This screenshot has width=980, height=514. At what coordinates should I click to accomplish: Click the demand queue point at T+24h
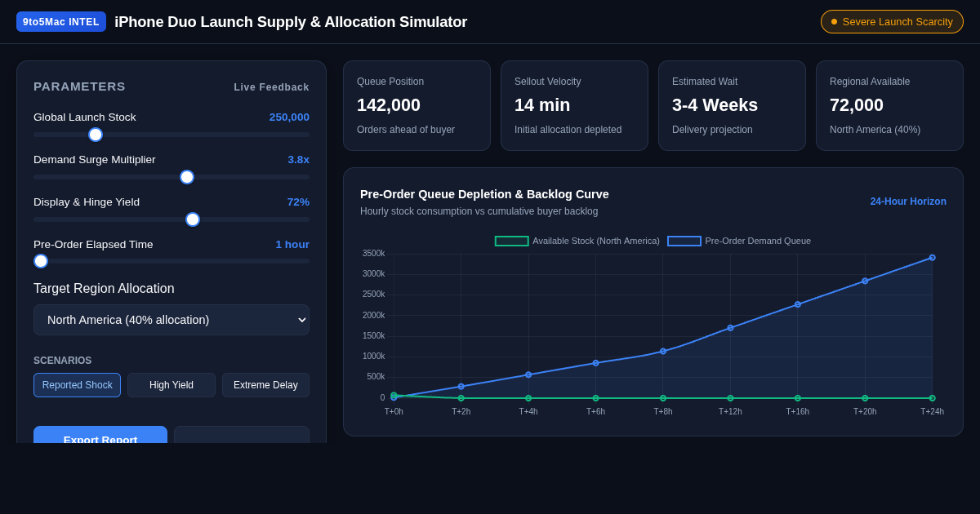[x=932, y=258]
